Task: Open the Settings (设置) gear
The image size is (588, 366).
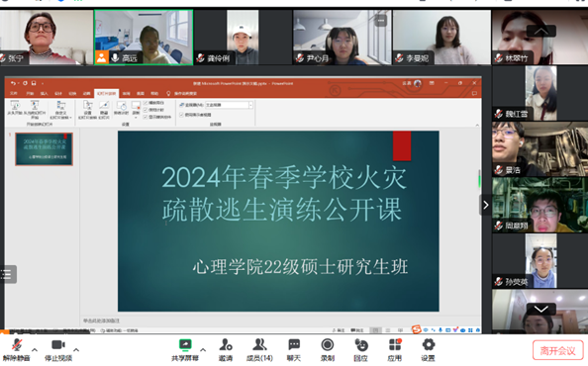Action: tap(428, 349)
